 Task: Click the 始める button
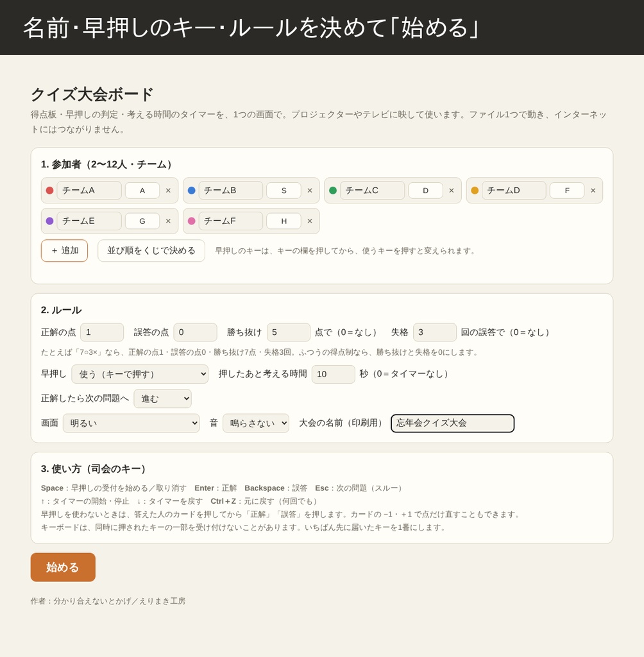tap(63, 567)
